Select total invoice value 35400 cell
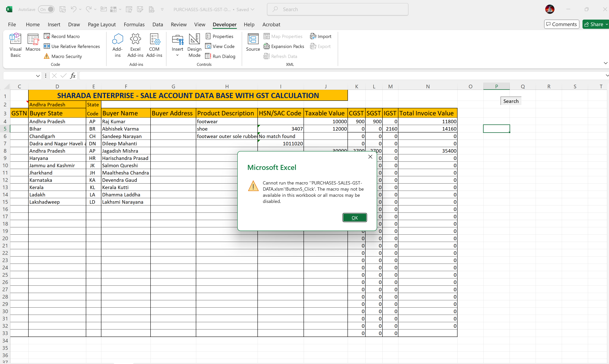Screen dimensions: 609x364 428,151
